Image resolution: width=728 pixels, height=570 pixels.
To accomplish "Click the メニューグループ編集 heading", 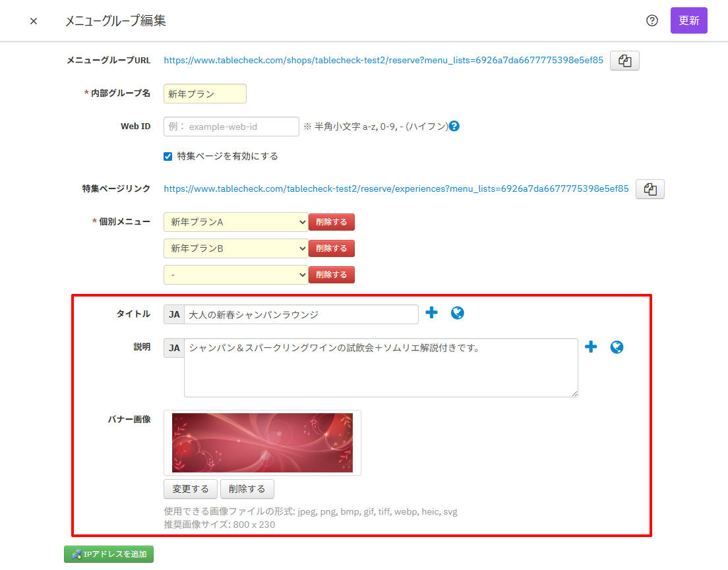I will [x=115, y=21].
